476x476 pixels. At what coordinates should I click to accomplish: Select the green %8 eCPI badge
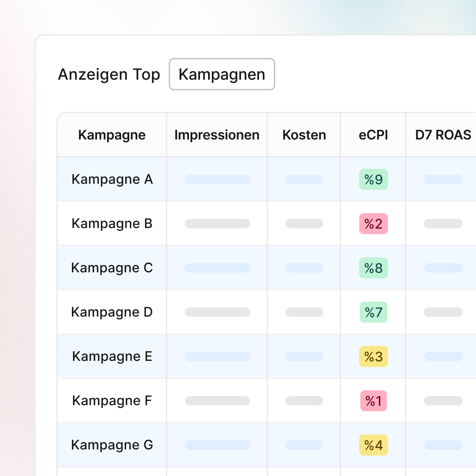point(373,268)
